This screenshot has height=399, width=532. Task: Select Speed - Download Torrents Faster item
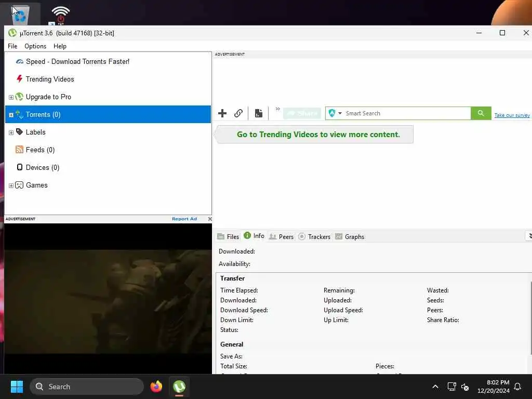coord(77,61)
